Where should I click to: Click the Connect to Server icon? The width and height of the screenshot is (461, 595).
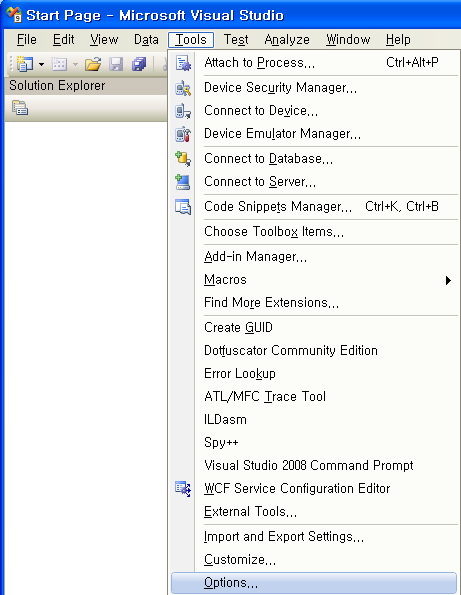(183, 182)
